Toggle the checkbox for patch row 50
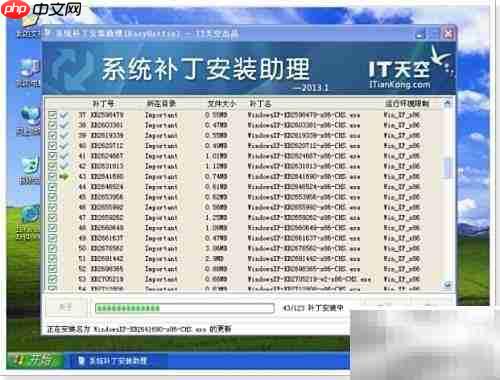 (52, 248)
